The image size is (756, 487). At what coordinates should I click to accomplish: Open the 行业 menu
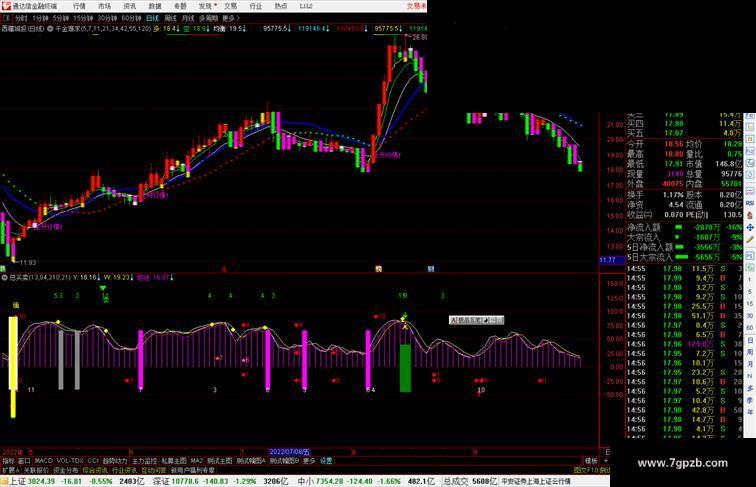tap(256, 6)
